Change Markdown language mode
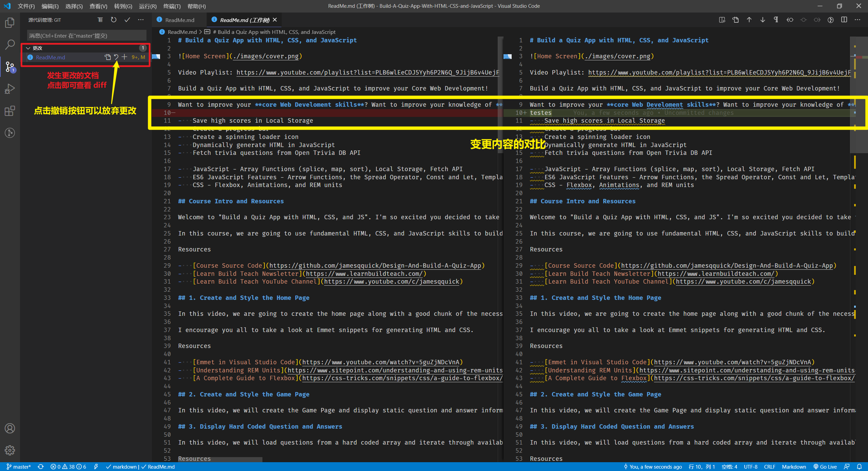The image size is (868, 471). [x=794, y=467]
